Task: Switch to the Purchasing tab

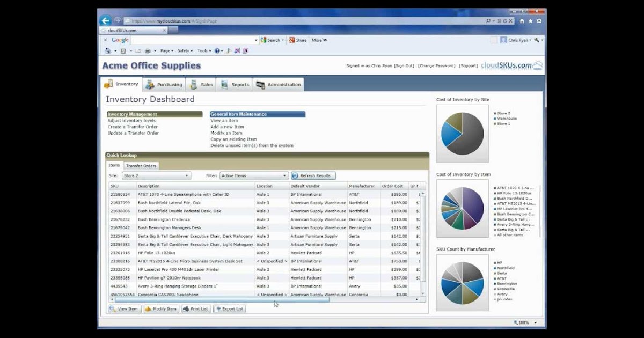Action: click(x=164, y=84)
